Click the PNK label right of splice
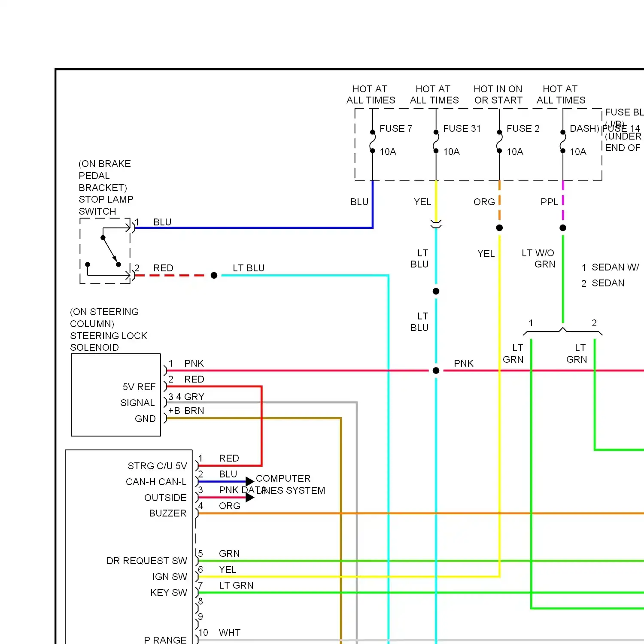Viewport: 644px width, 644px height. (464, 363)
